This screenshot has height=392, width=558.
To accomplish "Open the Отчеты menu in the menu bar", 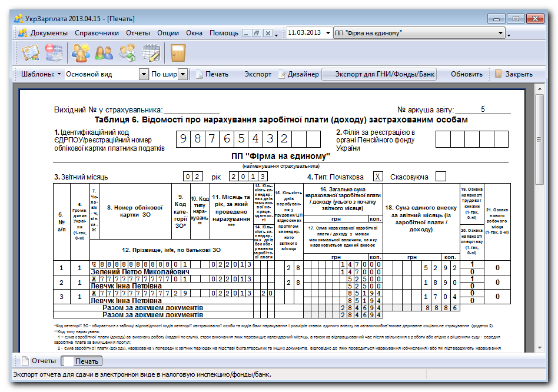I will [x=138, y=33].
